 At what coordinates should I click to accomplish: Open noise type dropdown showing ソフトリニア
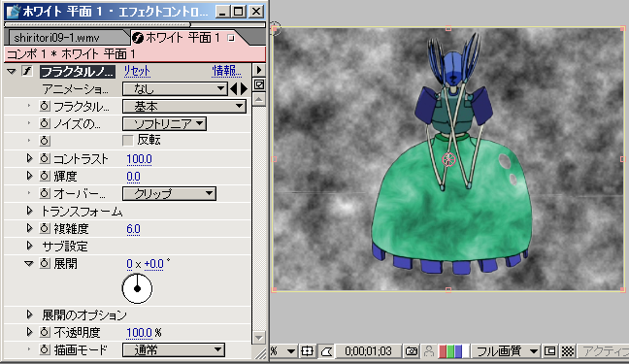point(164,123)
